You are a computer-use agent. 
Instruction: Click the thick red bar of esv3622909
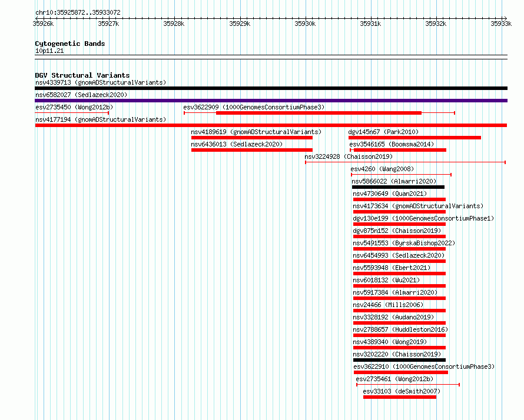pos(319,113)
